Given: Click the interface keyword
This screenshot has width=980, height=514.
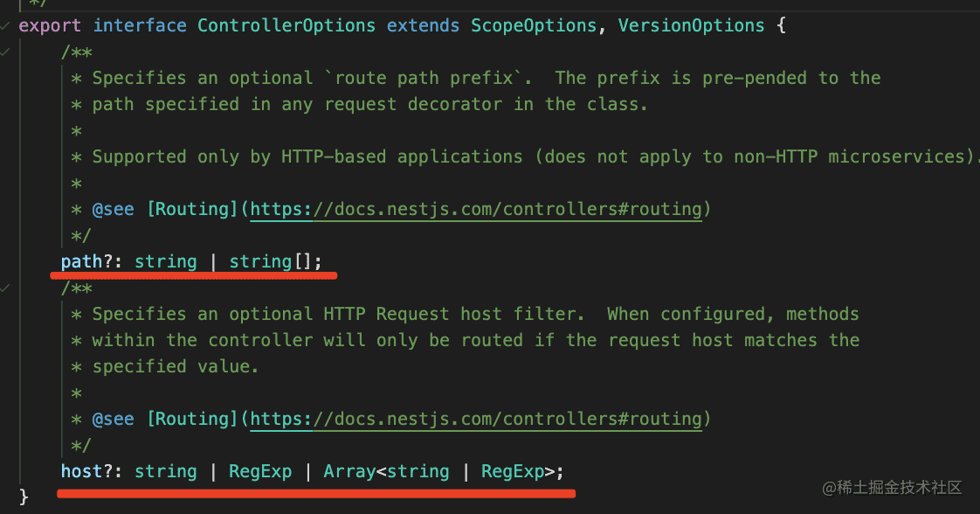Looking at the screenshot, I should tap(140, 25).
